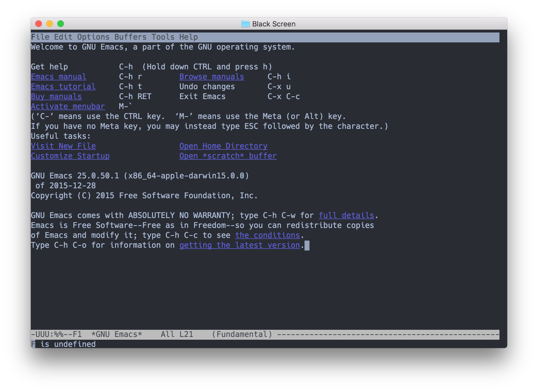Open getting the latest version link
538x392 pixels.
[x=240, y=245]
